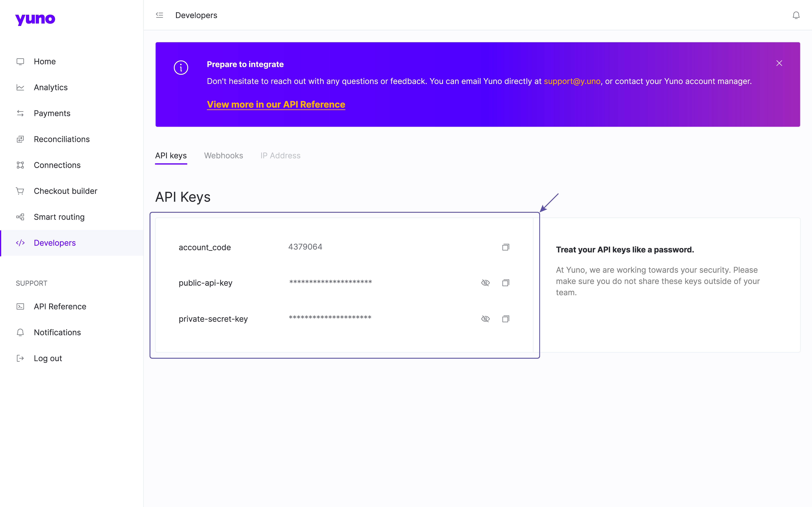812x507 pixels.
Task: Copy the public-api-key value
Action: [505, 283]
